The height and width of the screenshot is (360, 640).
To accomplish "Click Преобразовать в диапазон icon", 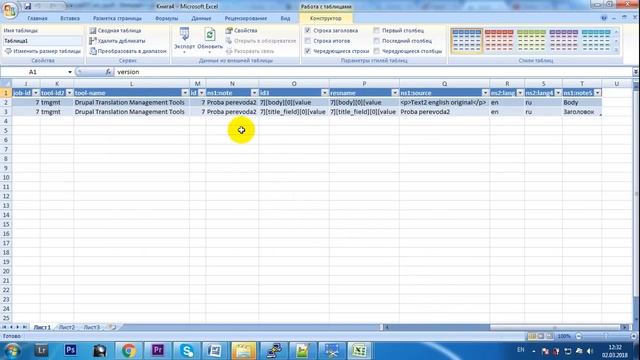I will click(x=93, y=51).
